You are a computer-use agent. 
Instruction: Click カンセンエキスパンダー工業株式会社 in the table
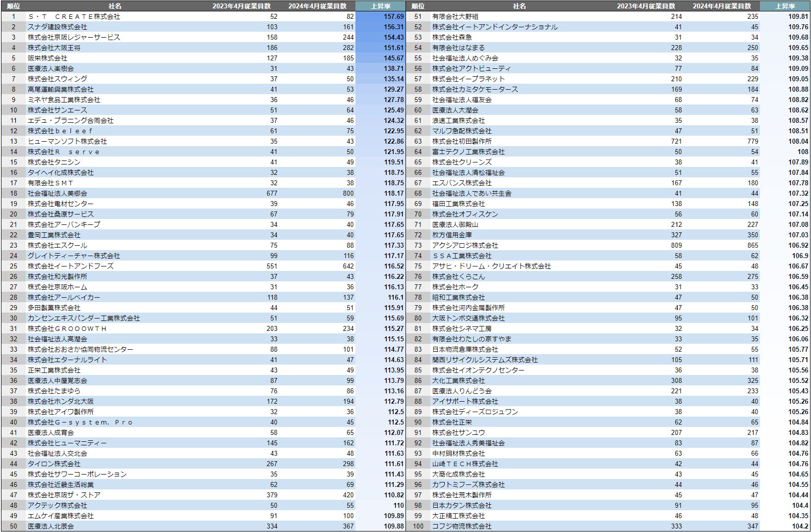tap(84, 318)
